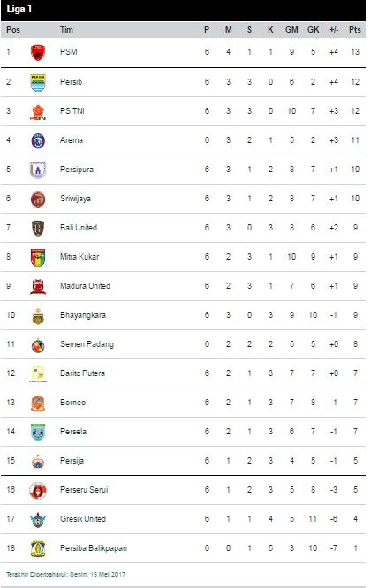
Task: Click the Madura United logo
Action: point(38,287)
